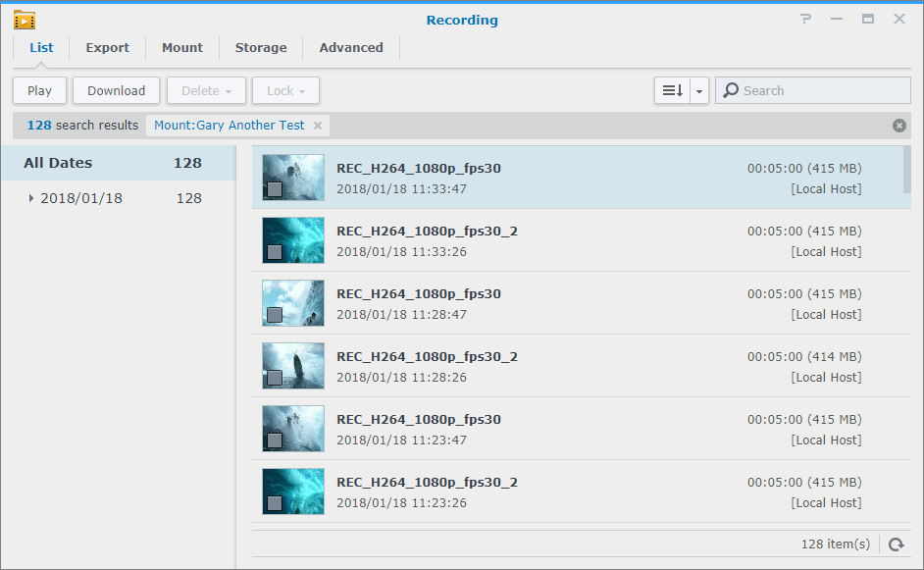Viewport: 924px width, 570px height.
Task: Clear all filters using the circular X icon
Action: click(898, 125)
